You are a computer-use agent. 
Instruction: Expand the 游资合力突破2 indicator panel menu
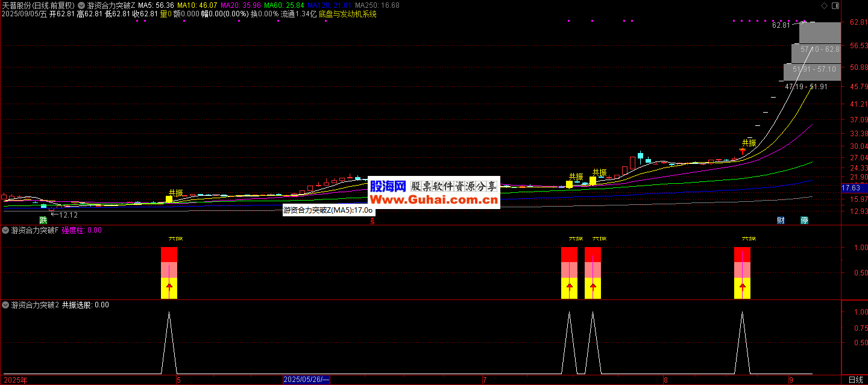(6, 305)
